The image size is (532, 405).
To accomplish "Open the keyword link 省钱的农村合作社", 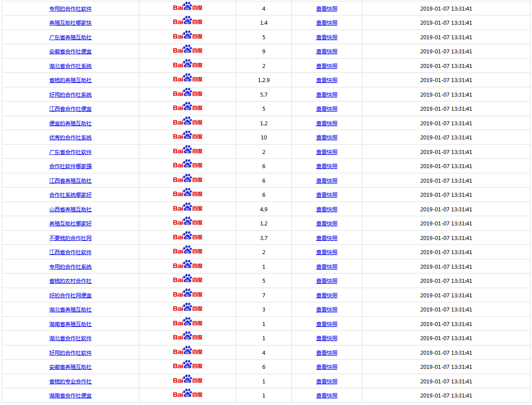I will [71, 281].
